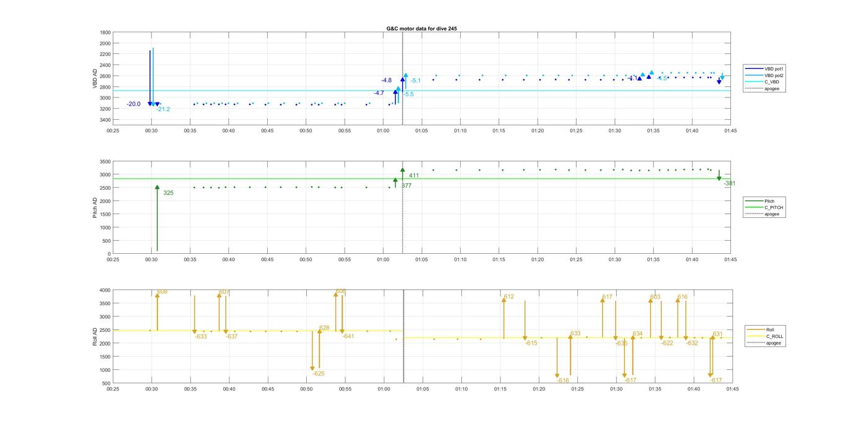Click the '617' roll data label
Viewport: 868px width, 430px height.
608,297
